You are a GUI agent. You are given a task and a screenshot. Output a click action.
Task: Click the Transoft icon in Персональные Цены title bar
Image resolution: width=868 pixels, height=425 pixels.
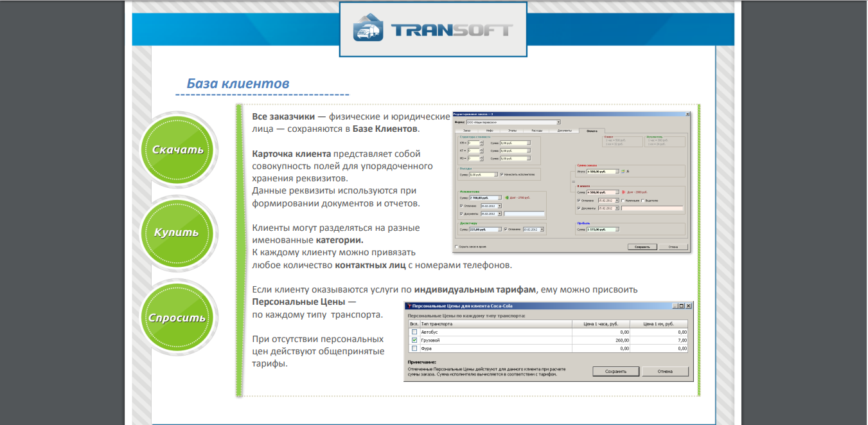pyautogui.click(x=409, y=305)
